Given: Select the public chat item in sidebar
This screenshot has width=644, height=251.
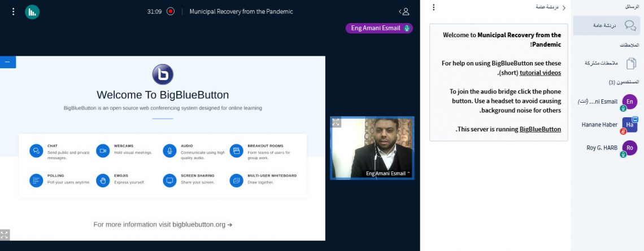Looking at the screenshot, I should coord(607,25).
